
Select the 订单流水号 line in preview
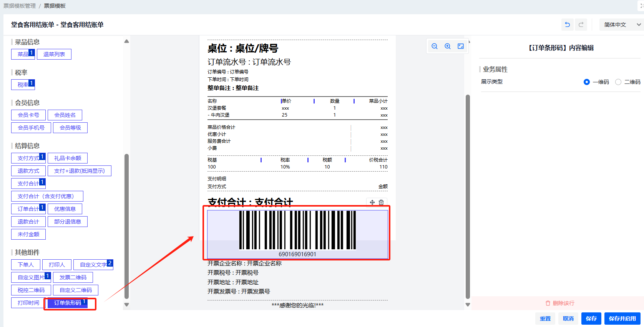tap(249, 62)
